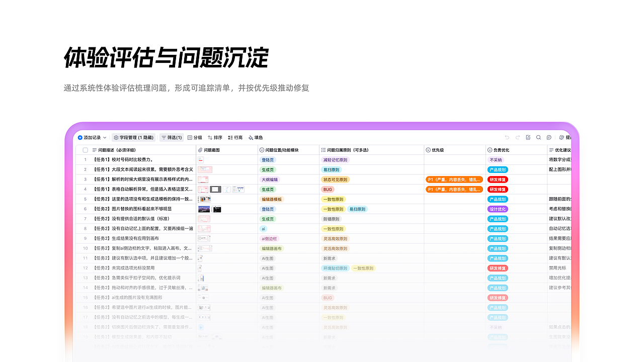The image size is (644, 362).
Task: Select the row 3 cell 解析的时候大纲里没有展示
Action: (x=143, y=179)
